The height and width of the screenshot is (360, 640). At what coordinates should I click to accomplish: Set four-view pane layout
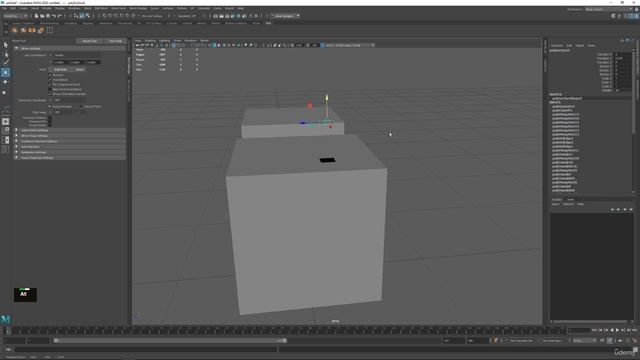[6, 131]
